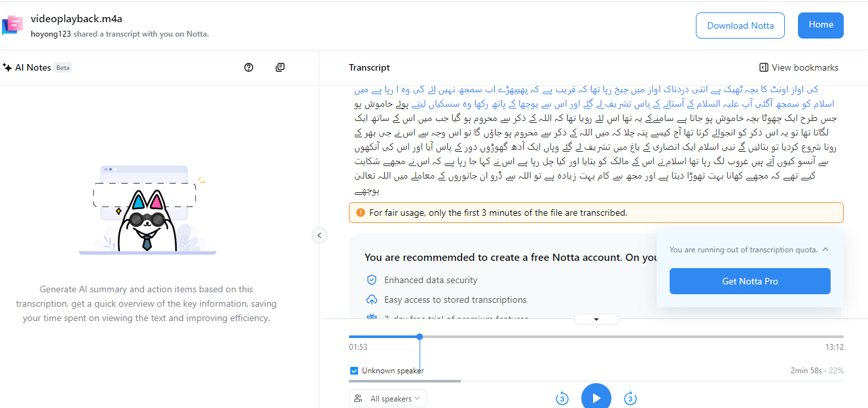Click the copy AI notes icon
Image resolution: width=868 pixels, height=408 pixels.
pyautogui.click(x=280, y=67)
